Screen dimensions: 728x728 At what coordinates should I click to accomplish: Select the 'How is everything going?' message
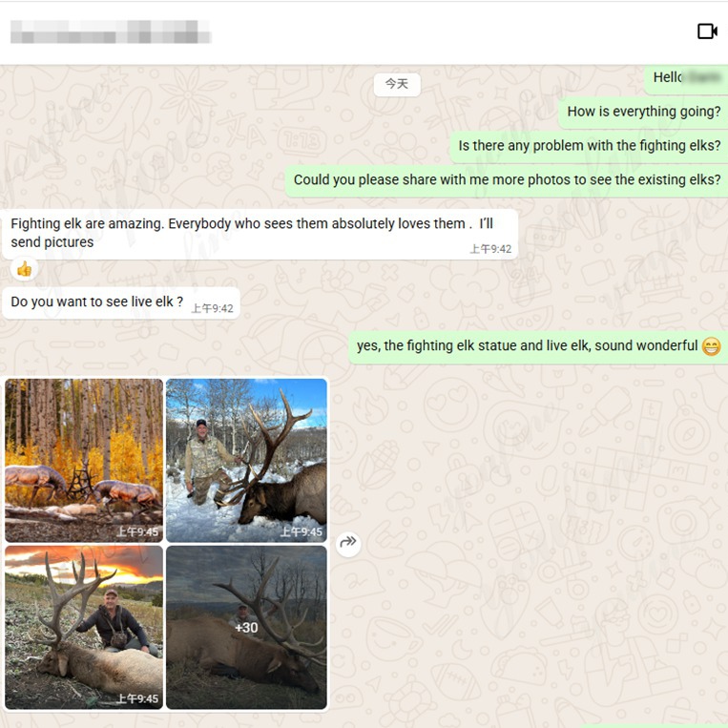point(643,112)
